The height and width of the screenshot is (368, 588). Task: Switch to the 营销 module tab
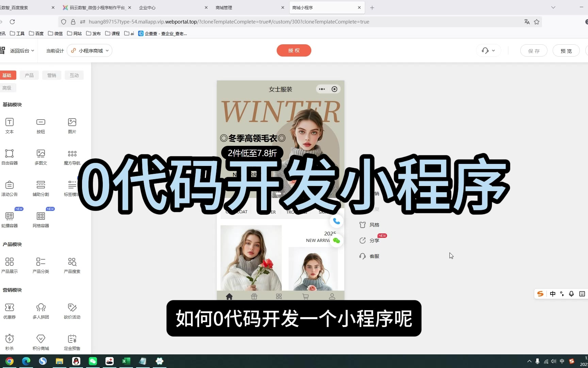(x=52, y=75)
